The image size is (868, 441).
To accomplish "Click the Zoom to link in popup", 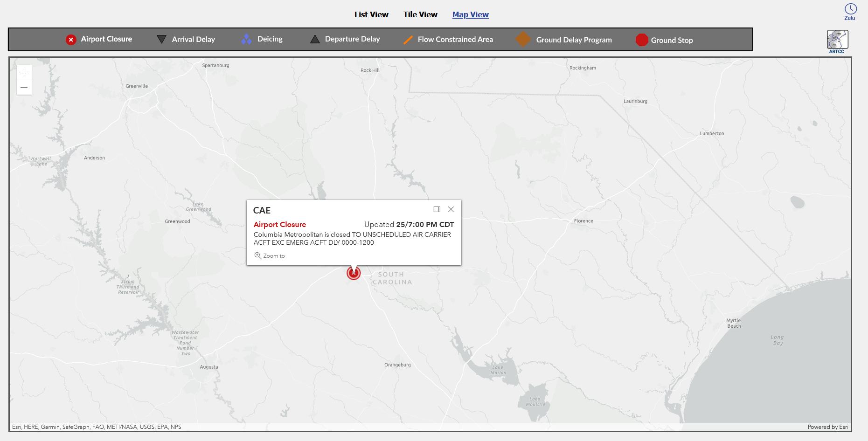I will click(x=270, y=255).
